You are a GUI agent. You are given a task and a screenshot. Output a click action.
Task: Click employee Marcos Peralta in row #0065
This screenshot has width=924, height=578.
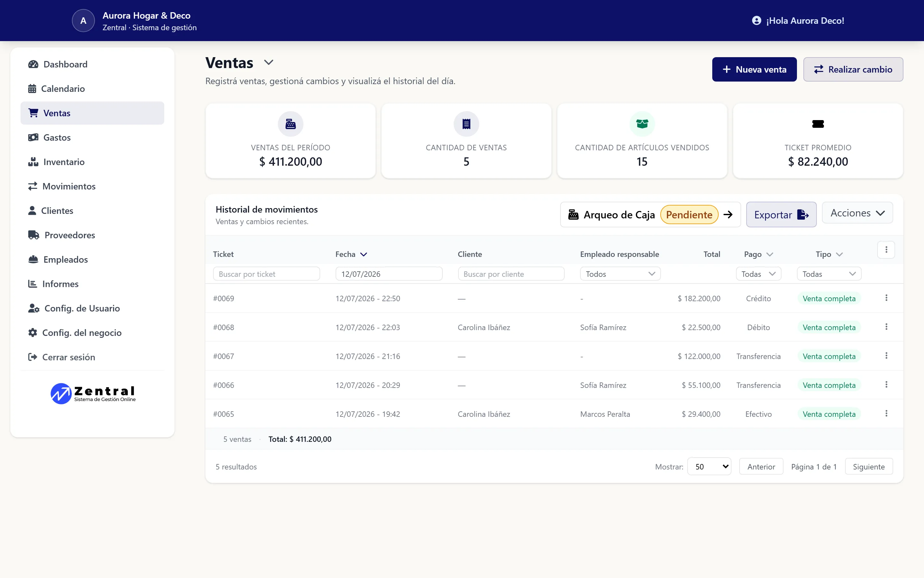tap(605, 414)
